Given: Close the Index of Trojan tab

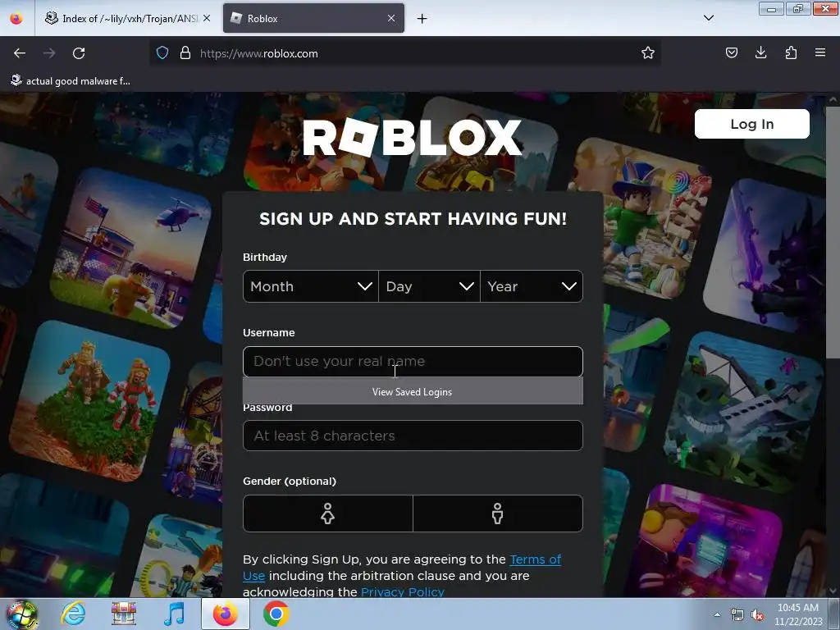Looking at the screenshot, I should point(207,18).
